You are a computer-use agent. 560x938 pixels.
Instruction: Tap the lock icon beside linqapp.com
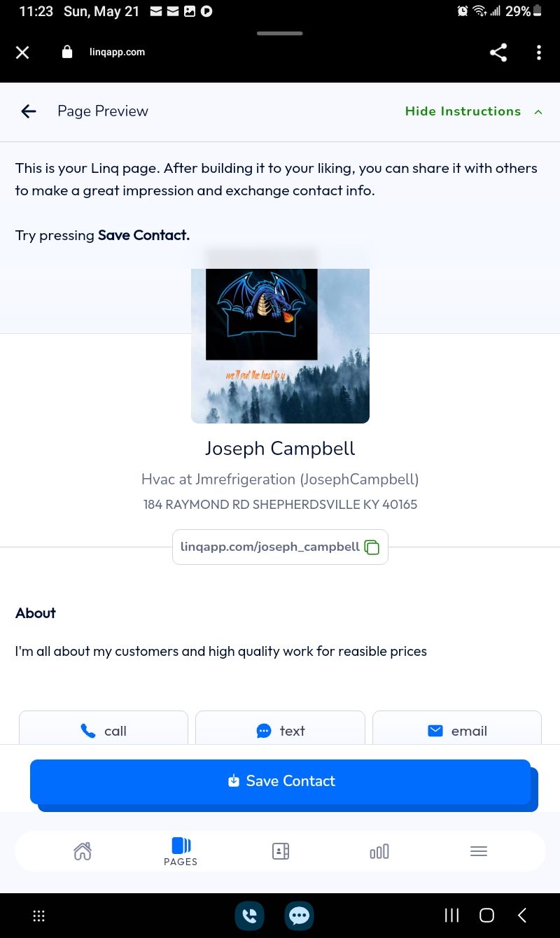[x=67, y=52]
